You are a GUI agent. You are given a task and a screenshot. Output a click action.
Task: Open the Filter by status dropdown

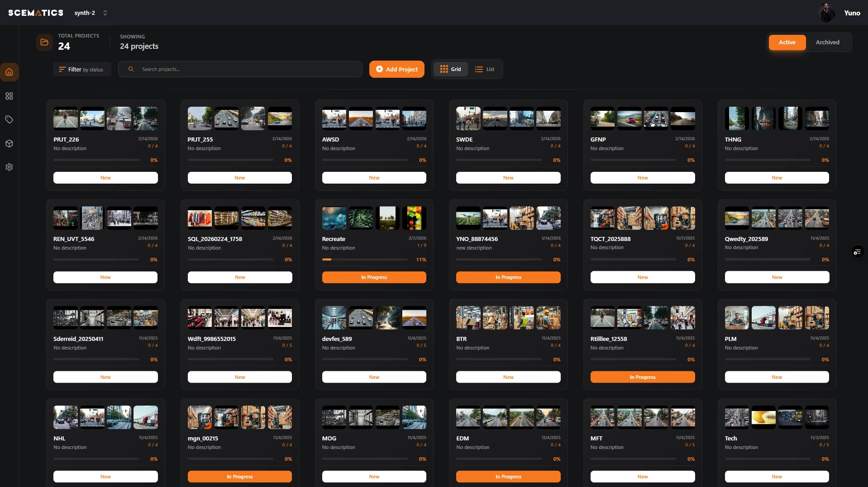(81, 70)
